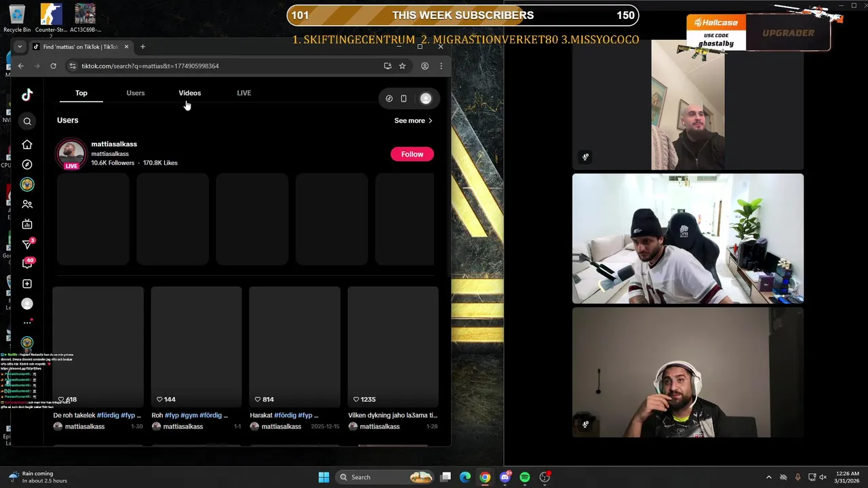Open author mattiasalkass under 'Vilken dykning' video

(x=379, y=426)
